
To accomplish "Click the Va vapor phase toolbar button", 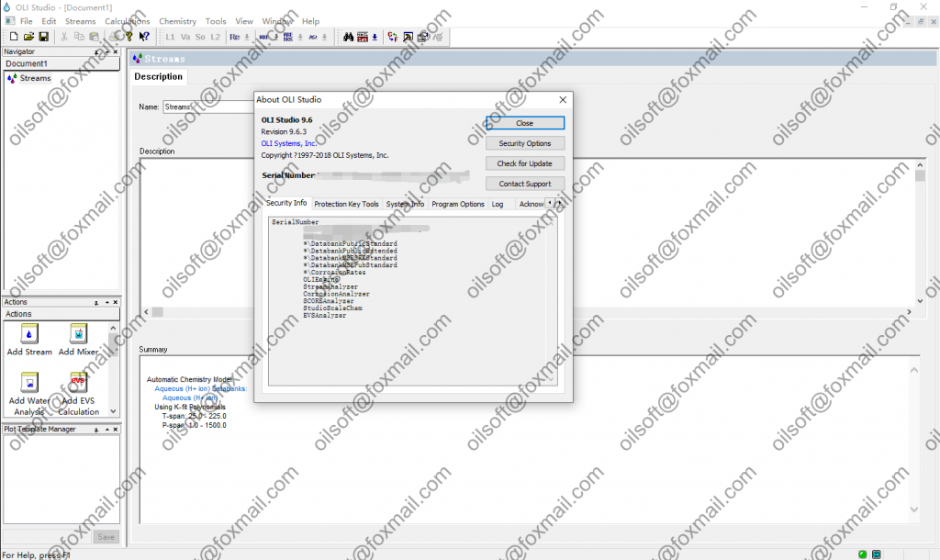I will click(185, 37).
